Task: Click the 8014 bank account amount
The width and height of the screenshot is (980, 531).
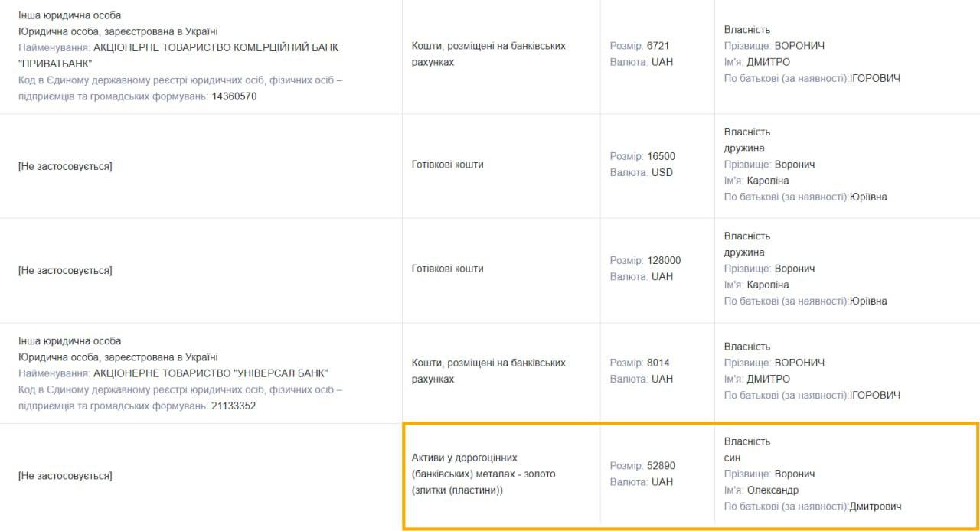Action: [658, 363]
